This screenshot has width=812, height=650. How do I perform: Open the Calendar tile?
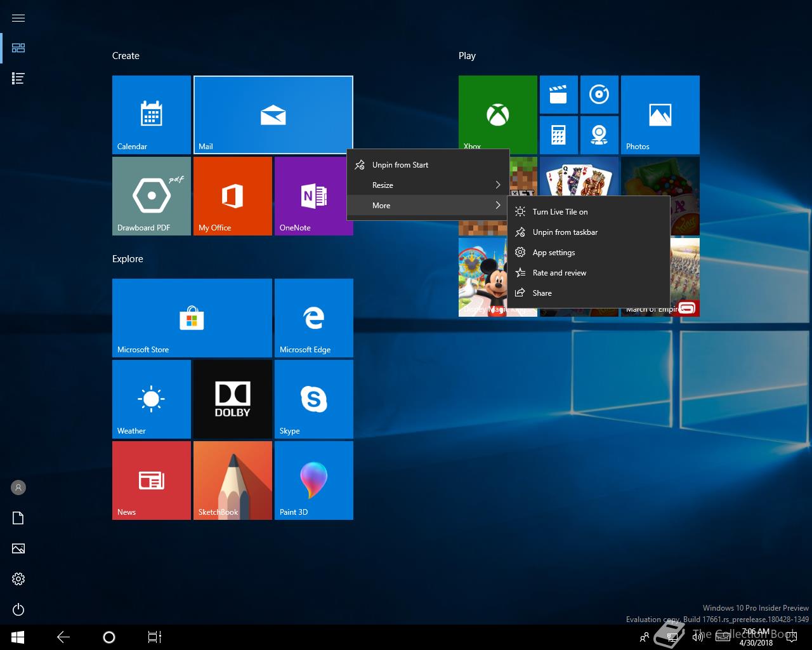pos(152,115)
